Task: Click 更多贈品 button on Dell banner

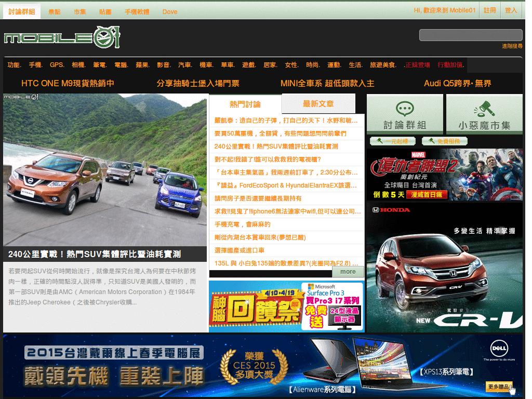Action: [499, 387]
